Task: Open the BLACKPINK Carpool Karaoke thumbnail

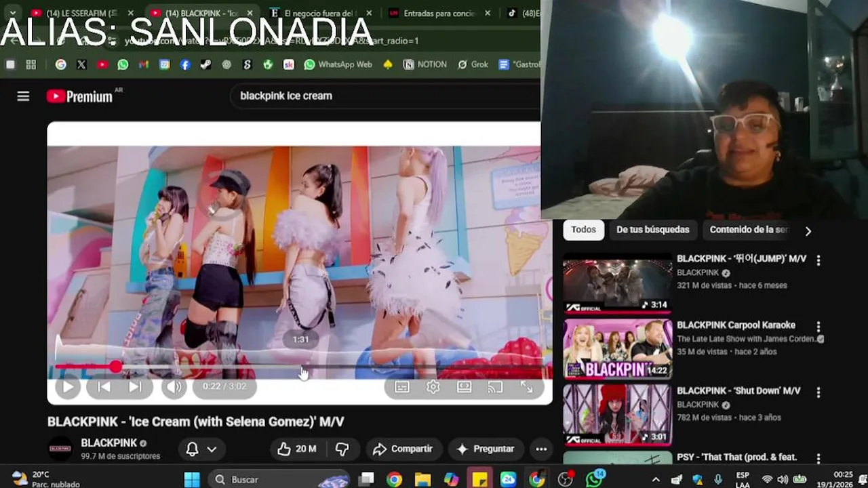Action: 617,349
